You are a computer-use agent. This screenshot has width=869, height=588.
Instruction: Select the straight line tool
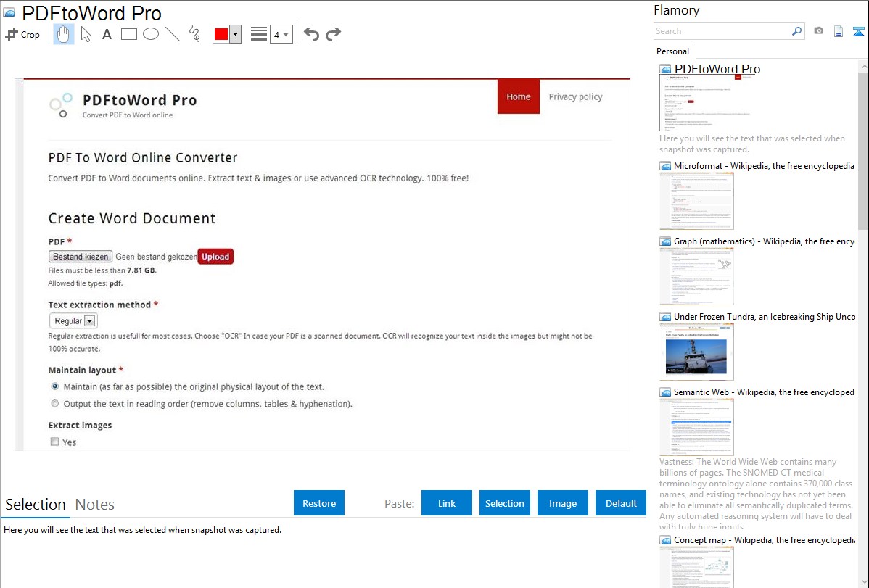coord(173,34)
